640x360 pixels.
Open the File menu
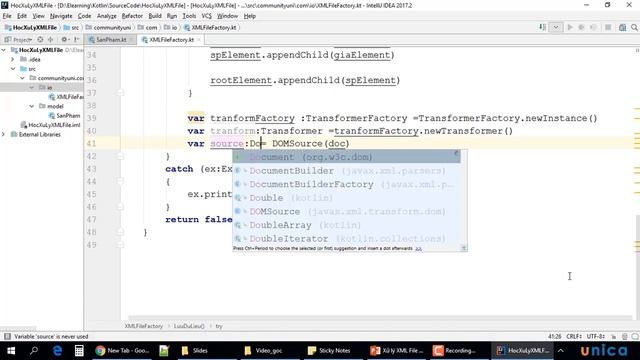pyautogui.click(x=7, y=16)
